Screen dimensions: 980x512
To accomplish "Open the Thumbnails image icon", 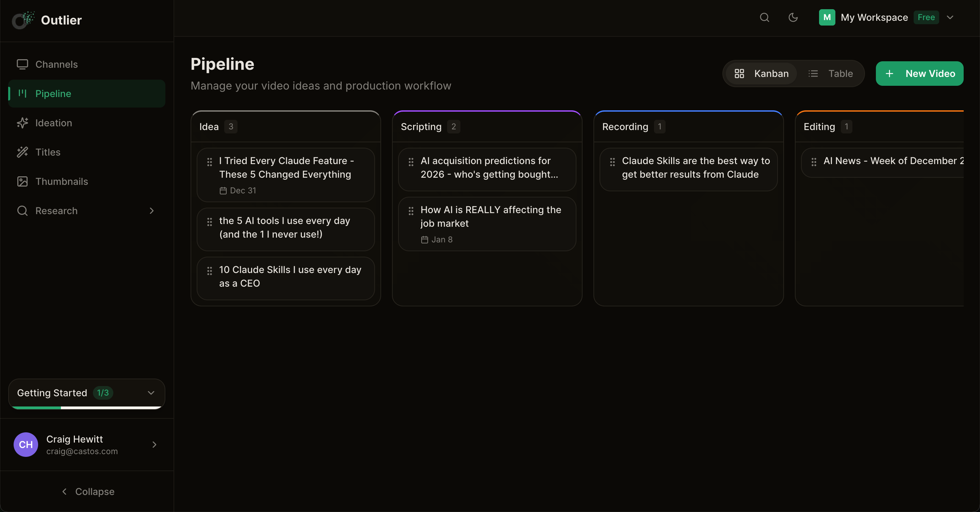I will 22,181.
